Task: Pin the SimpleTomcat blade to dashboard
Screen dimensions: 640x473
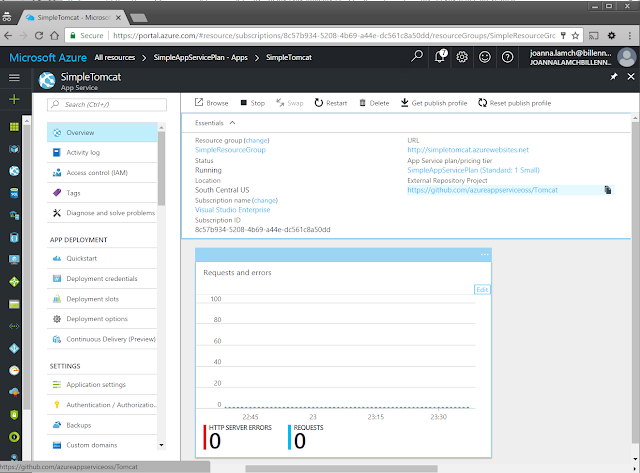Action: tap(613, 77)
